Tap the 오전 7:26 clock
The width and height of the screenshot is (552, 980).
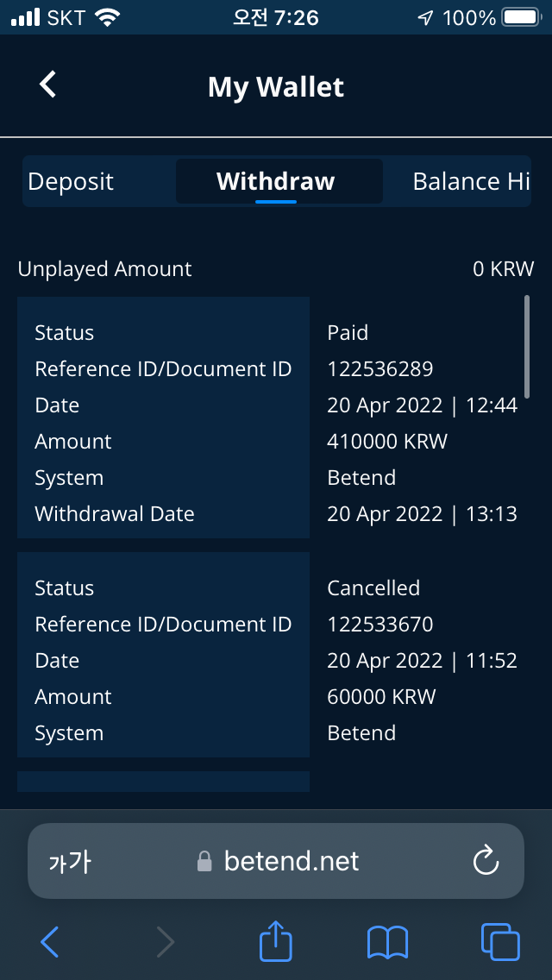pyautogui.click(x=276, y=17)
